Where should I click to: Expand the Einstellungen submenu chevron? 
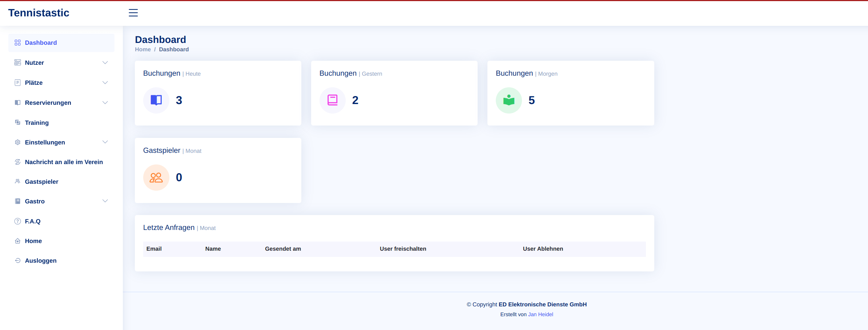click(105, 142)
